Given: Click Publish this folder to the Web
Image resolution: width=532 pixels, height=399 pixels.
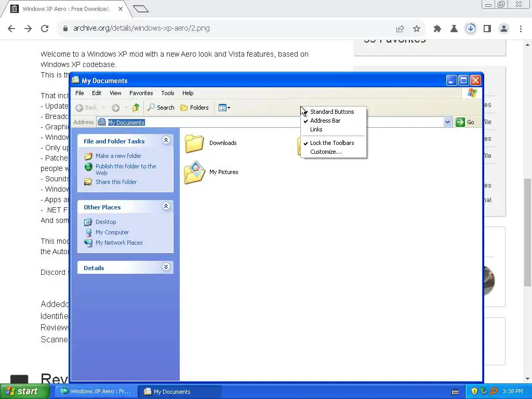Looking at the screenshot, I should 126,169.
